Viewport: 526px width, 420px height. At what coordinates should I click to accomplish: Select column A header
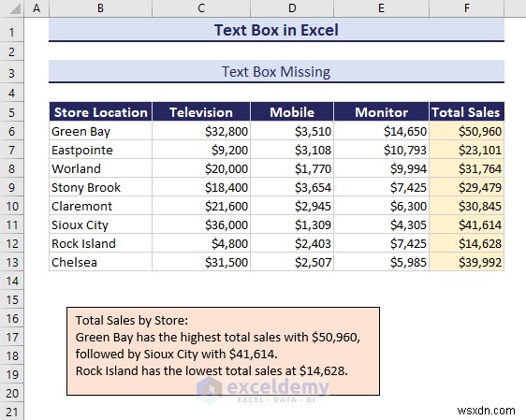[x=37, y=8]
